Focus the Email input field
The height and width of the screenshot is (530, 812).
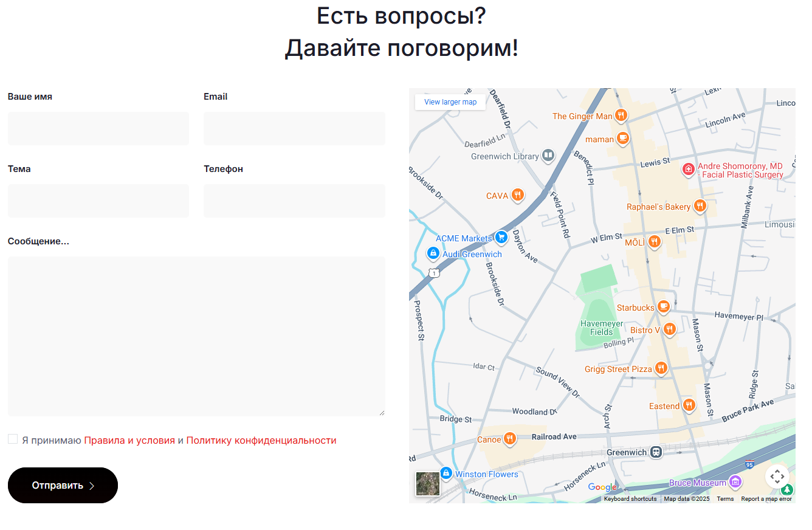click(294, 128)
